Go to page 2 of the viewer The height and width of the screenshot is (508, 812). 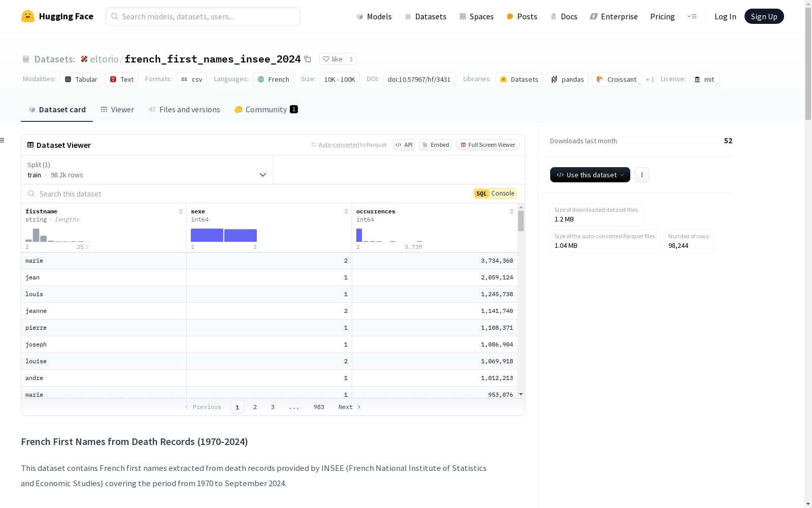pos(255,407)
